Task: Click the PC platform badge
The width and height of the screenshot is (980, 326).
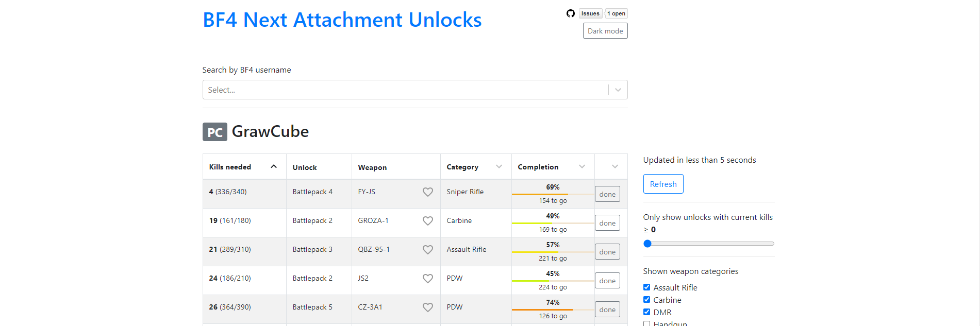Action: tap(214, 132)
